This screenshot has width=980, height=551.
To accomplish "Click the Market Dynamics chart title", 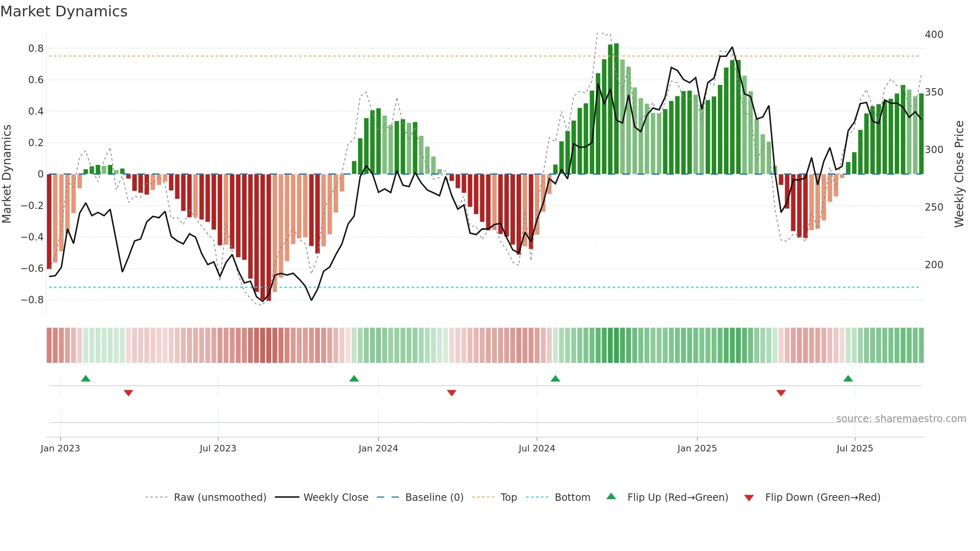I will pos(64,11).
